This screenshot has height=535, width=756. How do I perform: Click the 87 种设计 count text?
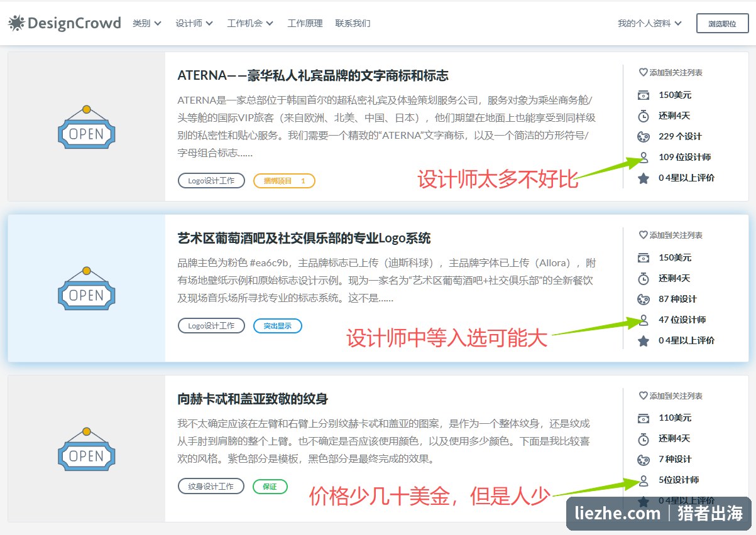(677, 299)
